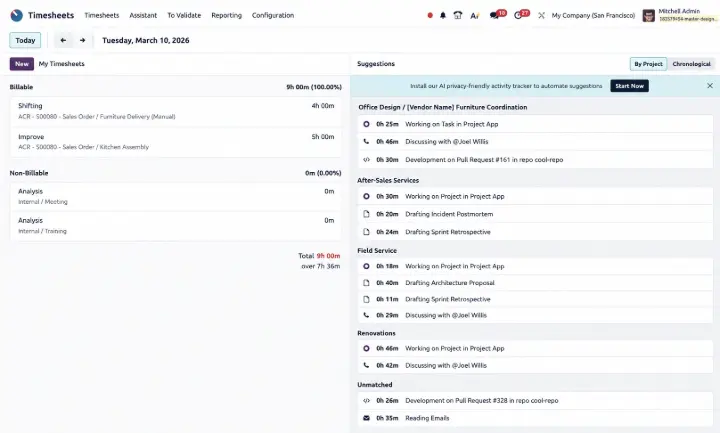Image resolution: width=720 pixels, height=433 pixels.
Task: Open the Improve 5h 00m timesheet entry
Action: click(176, 142)
